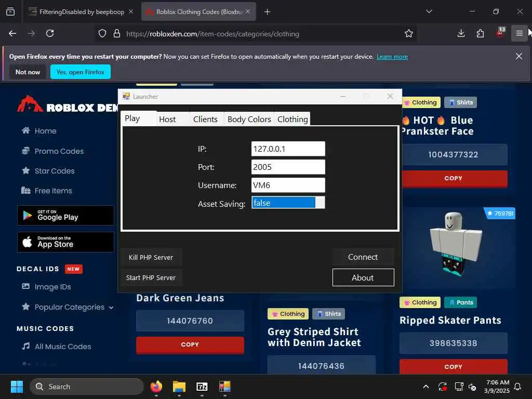The height and width of the screenshot is (399, 532).
Task: Click the 1004377322 code field
Action: (x=455, y=154)
